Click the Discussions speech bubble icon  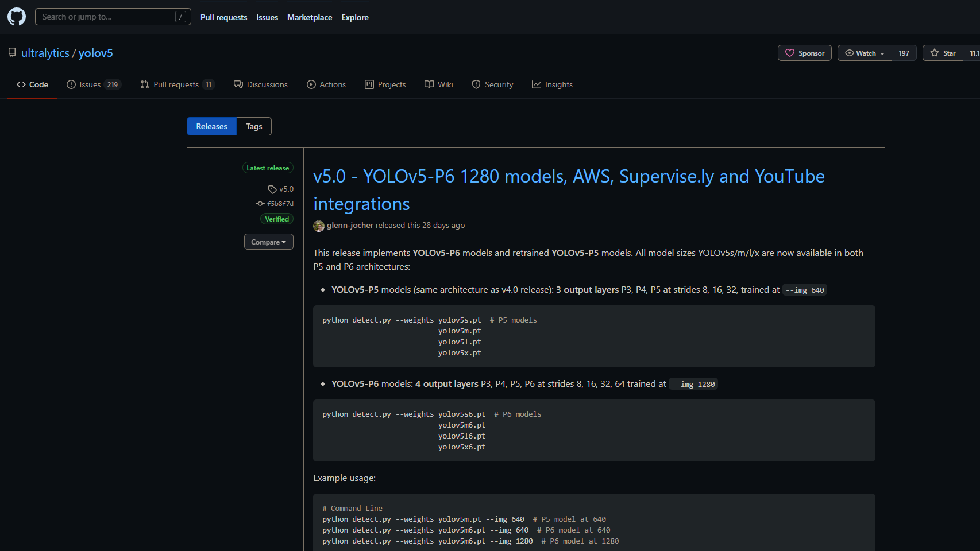point(238,84)
